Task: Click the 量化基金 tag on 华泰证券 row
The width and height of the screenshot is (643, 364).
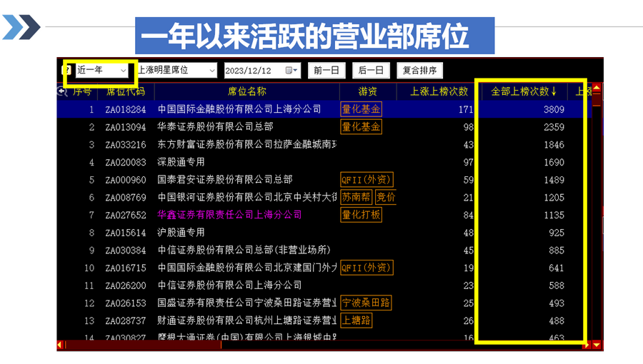Action: pos(362,127)
